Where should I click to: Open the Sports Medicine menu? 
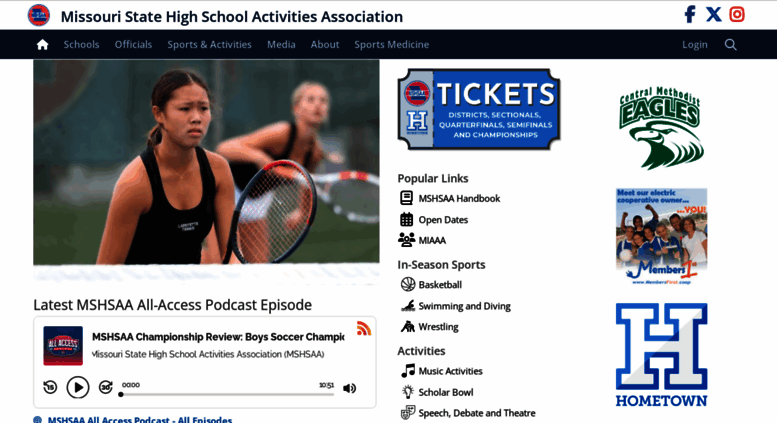[x=391, y=45]
